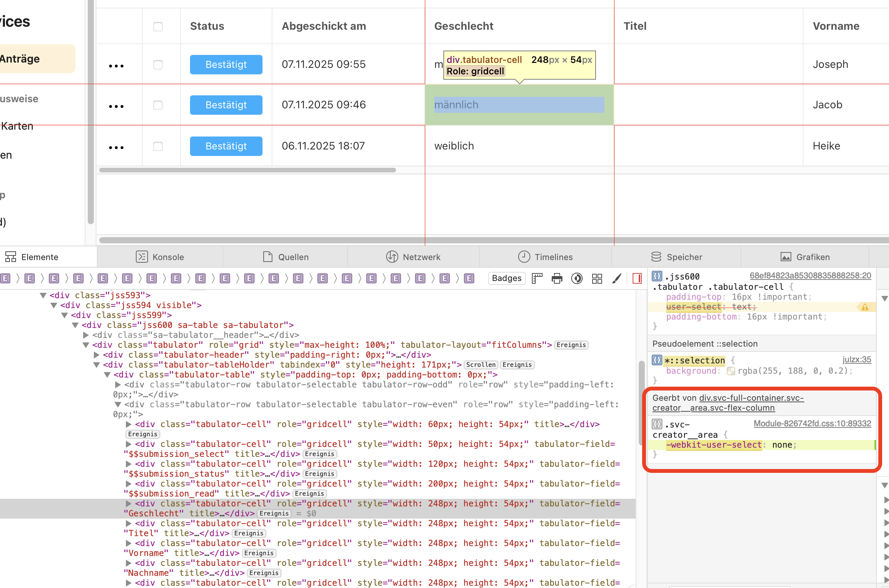Open the Module-826742fd.css source link

812,424
